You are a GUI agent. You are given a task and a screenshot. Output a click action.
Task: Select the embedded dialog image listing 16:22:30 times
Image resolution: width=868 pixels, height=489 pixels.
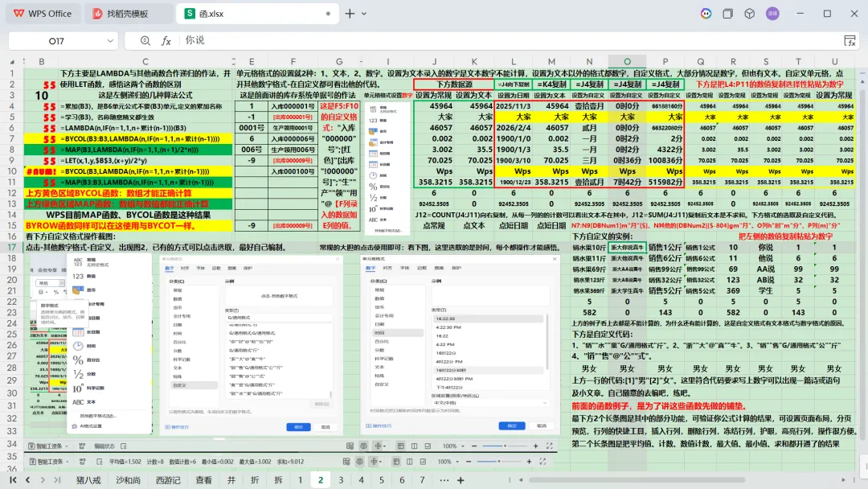(460, 344)
